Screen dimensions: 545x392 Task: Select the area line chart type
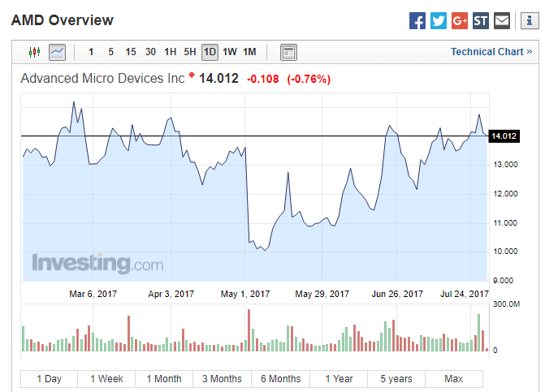tap(58, 52)
